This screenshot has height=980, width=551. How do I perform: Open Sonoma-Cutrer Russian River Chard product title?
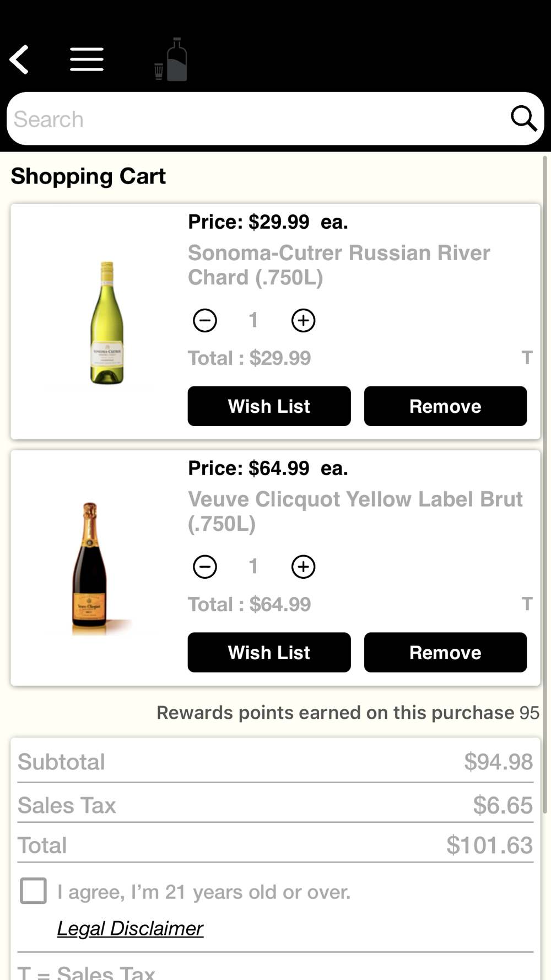[338, 265]
